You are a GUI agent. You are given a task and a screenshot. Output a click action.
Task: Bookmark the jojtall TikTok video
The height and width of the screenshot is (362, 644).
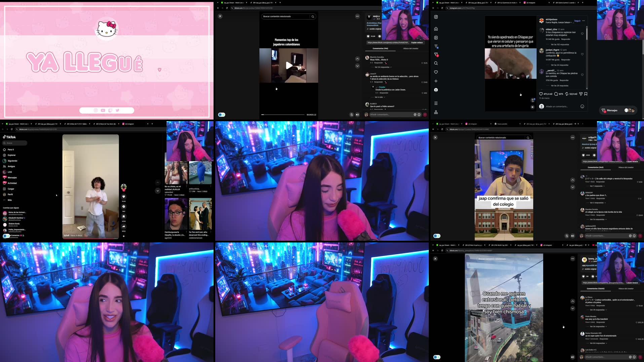click(x=124, y=217)
